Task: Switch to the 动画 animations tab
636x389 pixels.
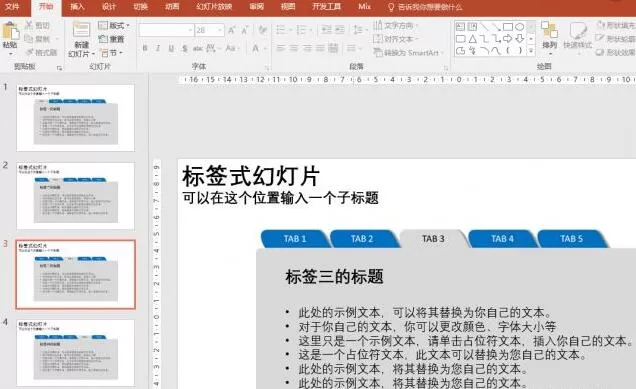Action: pos(172,6)
